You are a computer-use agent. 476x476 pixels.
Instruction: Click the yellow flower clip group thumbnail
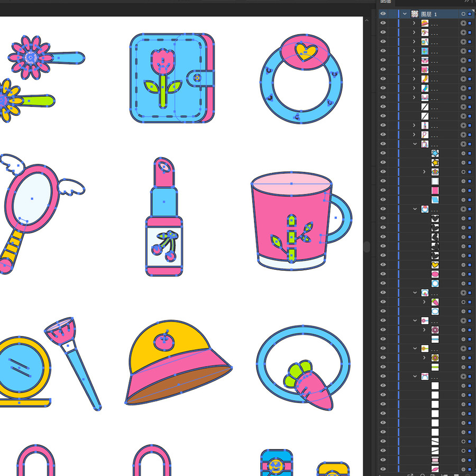425,349
